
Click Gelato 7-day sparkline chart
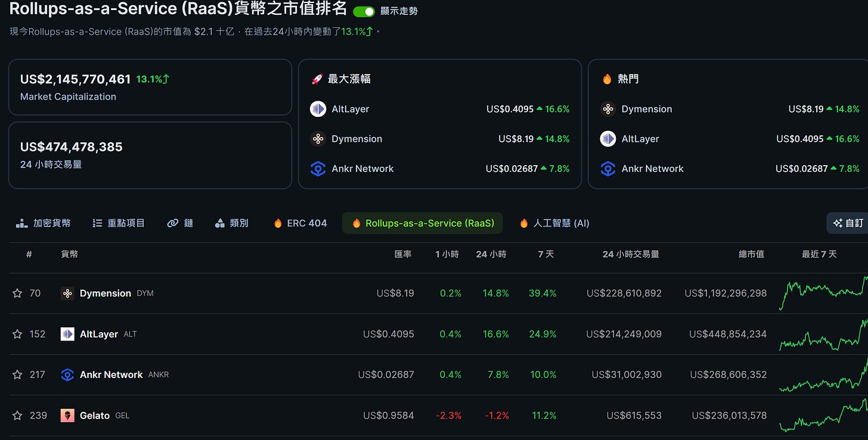(823, 415)
